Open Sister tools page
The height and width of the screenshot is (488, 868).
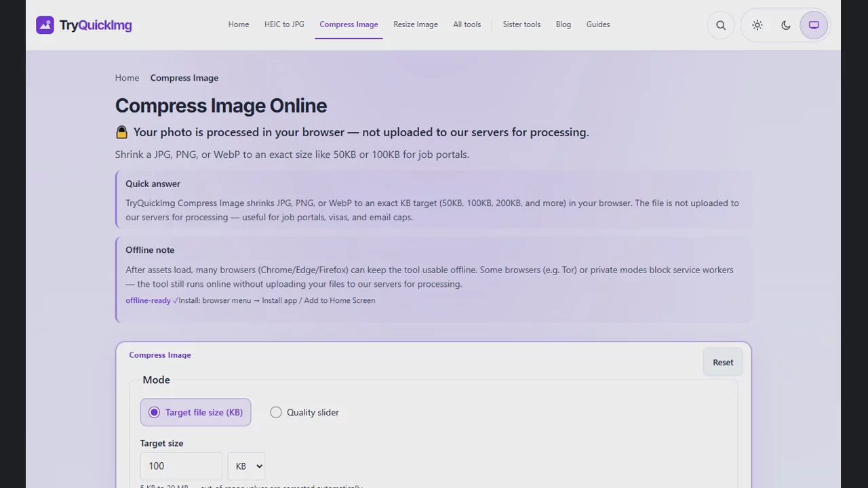(x=521, y=24)
